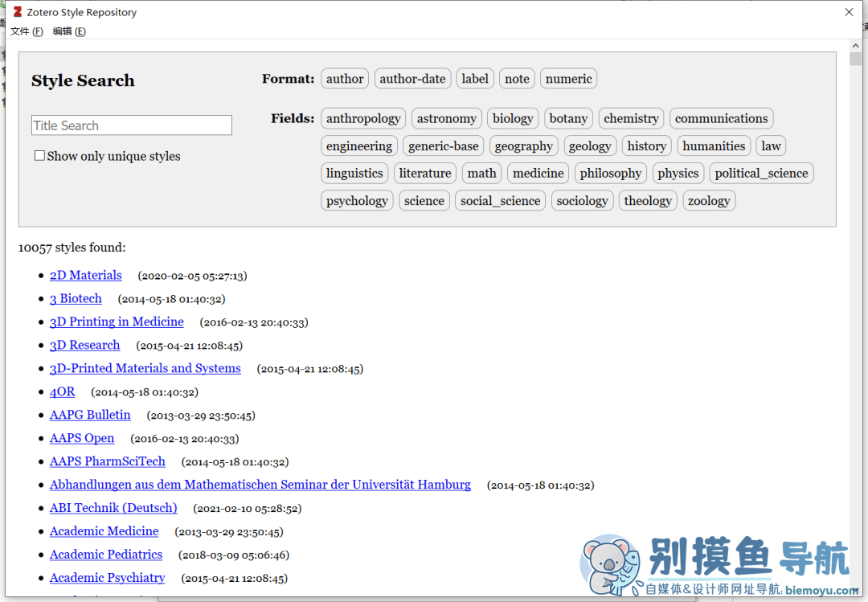Select the generic-base field tag

444,146
